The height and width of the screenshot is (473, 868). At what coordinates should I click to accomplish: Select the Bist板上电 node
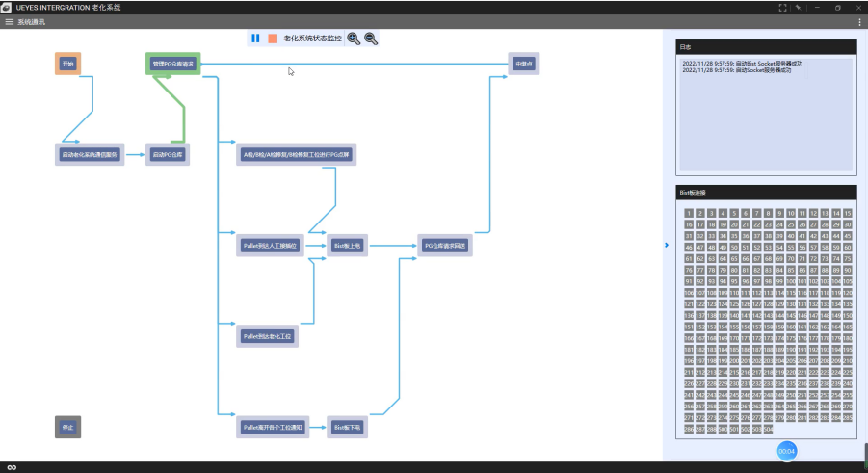pos(347,246)
